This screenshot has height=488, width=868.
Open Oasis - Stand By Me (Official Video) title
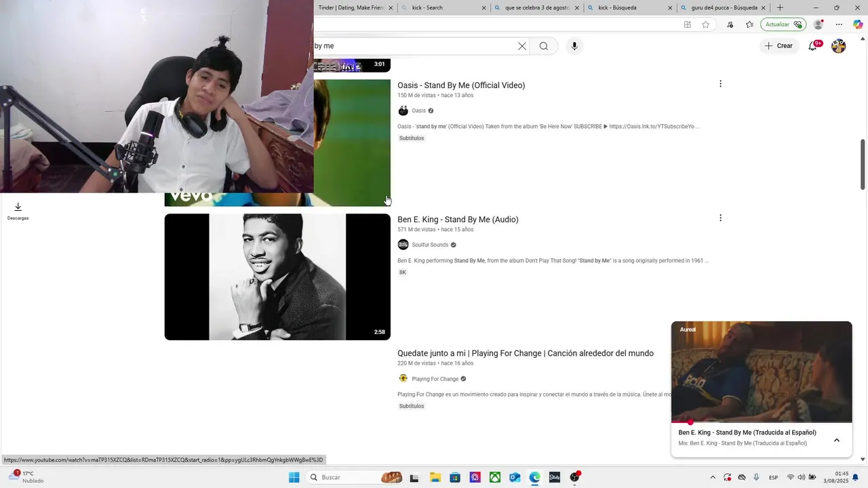461,85
